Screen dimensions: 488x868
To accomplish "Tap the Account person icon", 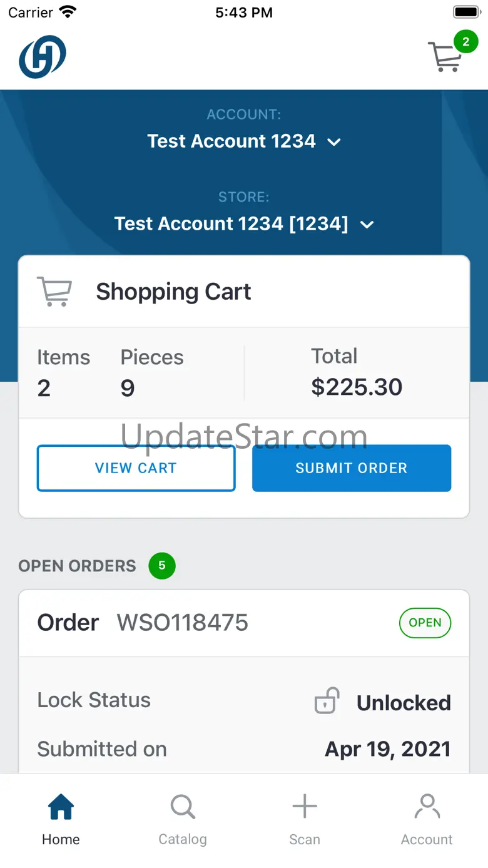I will (x=427, y=807).
